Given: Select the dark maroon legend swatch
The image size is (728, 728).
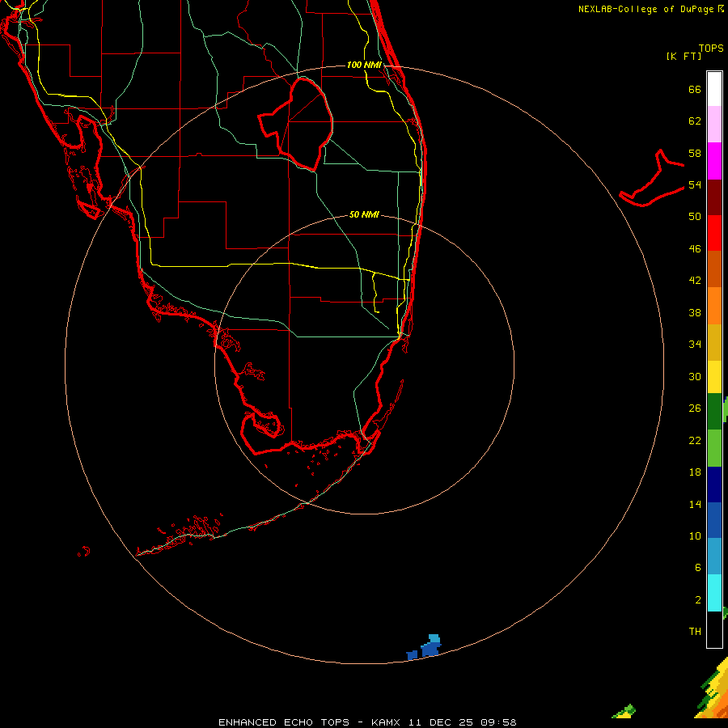Looking at the screenshot, I should coord(714,197).
